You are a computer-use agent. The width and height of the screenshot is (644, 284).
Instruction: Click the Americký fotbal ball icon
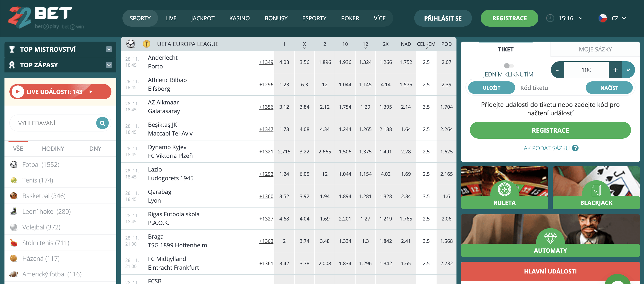[x=14, y=274]
